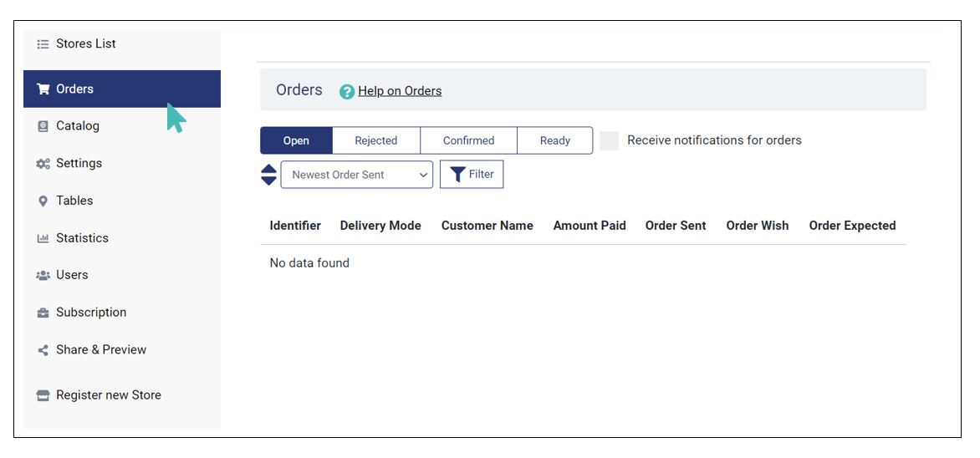
Task: Switch to the Rejected orders tab
Action: [x=376, y=140]
